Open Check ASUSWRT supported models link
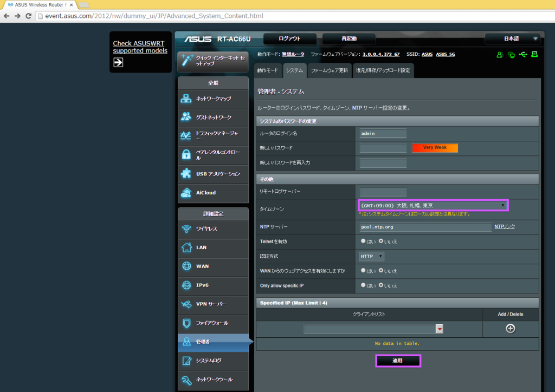 point(140,47)
